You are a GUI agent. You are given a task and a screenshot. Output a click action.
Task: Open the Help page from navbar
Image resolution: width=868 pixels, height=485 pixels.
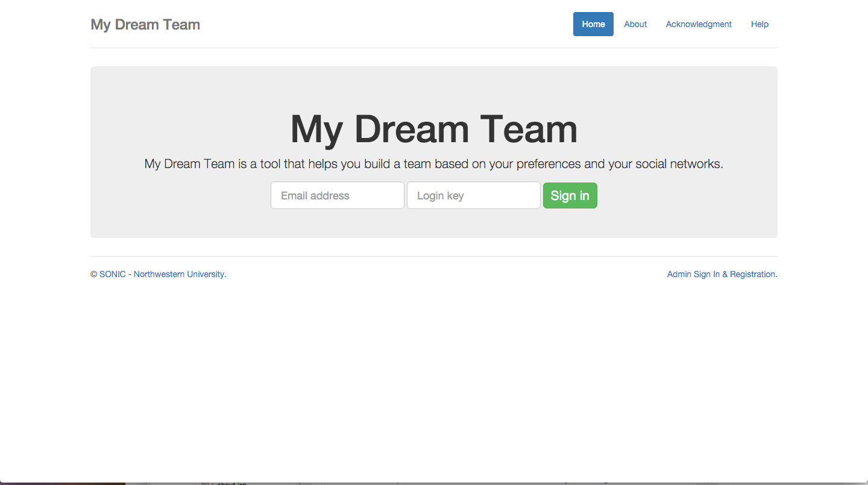point(759,24)
